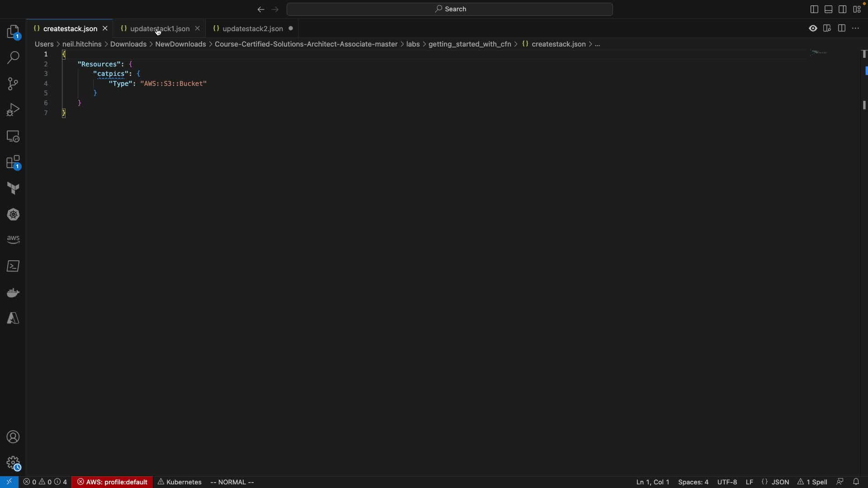Click AWS: profile:default status bar button
Image resolution: width=868 pixels, height=488 pixels.
[113, 482]
